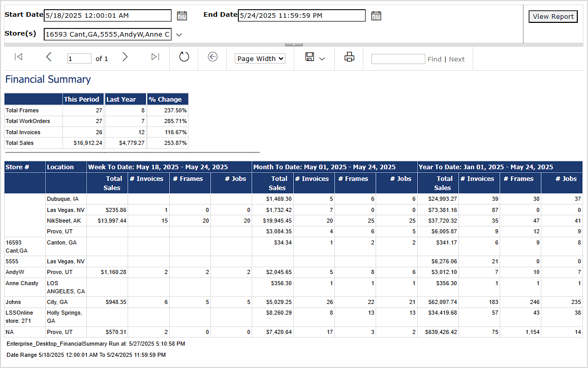Click the last page navigation icon

(x=155, y=57)
